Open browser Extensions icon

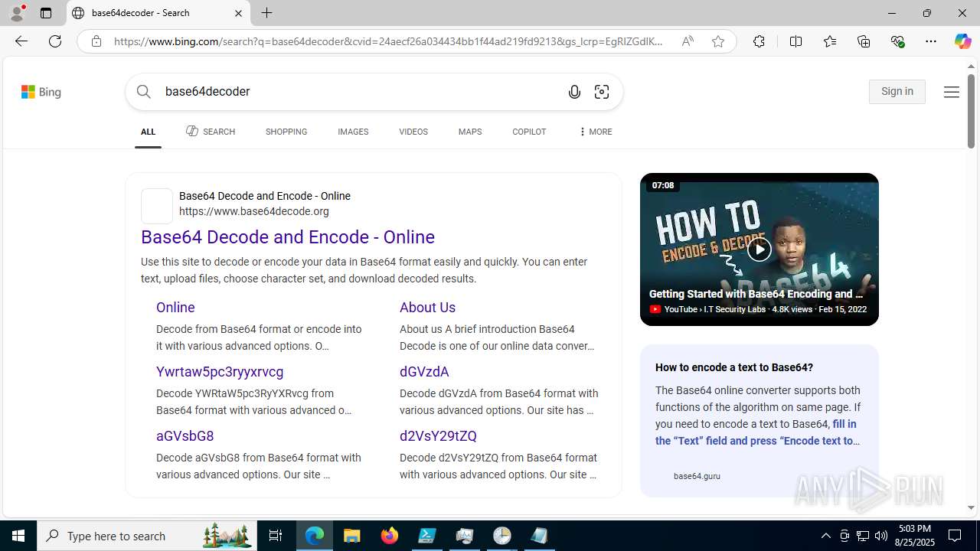[759, 41]
